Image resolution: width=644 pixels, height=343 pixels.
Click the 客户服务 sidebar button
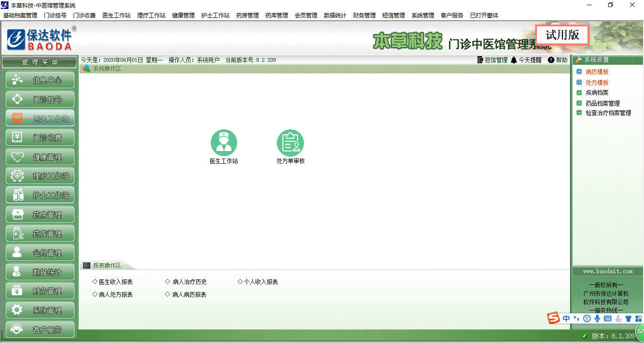[x=40, y=329]
